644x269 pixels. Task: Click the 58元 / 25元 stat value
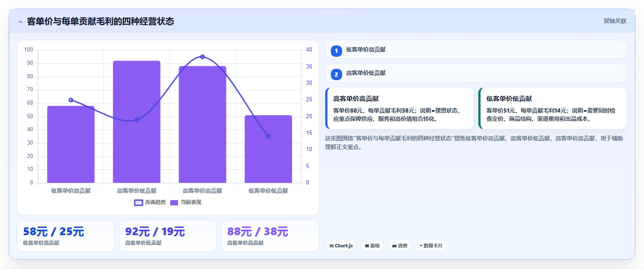point(54,232)
